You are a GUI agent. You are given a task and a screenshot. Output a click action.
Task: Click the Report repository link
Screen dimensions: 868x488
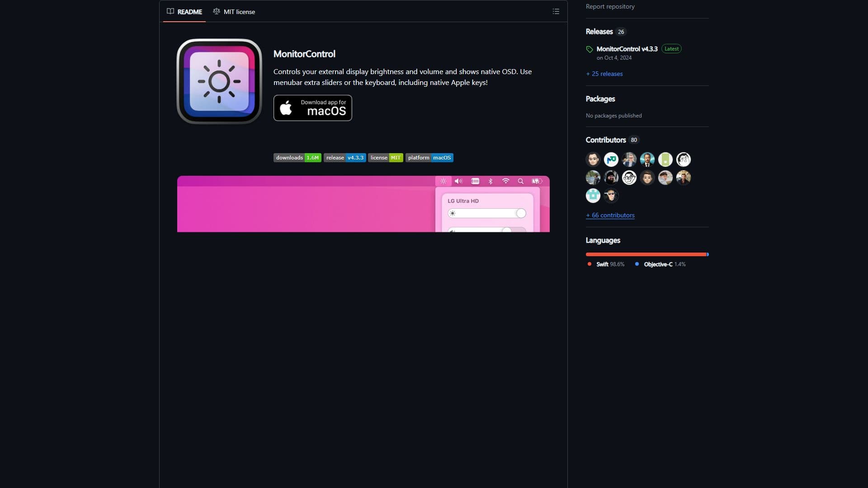610,6
